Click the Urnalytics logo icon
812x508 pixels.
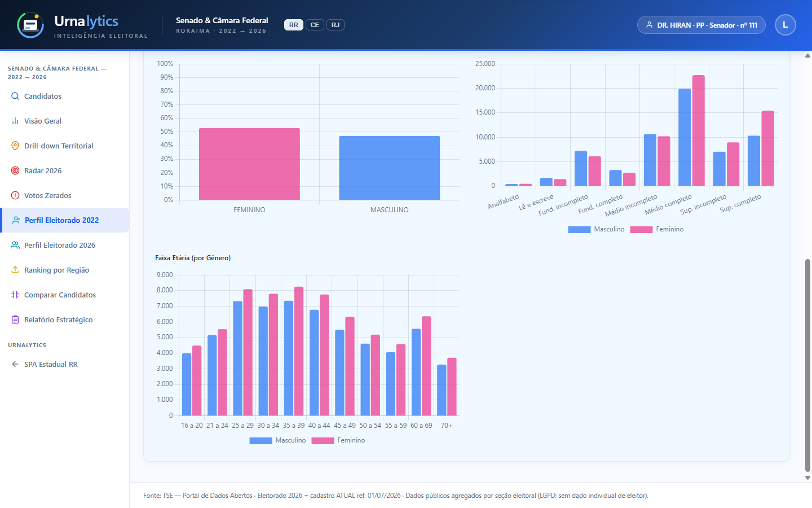(x=30, y=25)
